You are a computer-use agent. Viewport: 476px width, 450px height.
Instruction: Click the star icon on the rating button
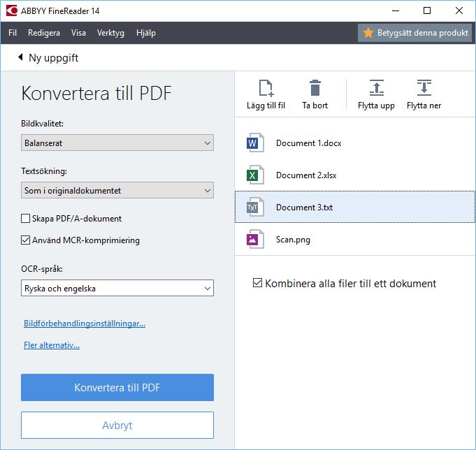[x=368, y=33]
